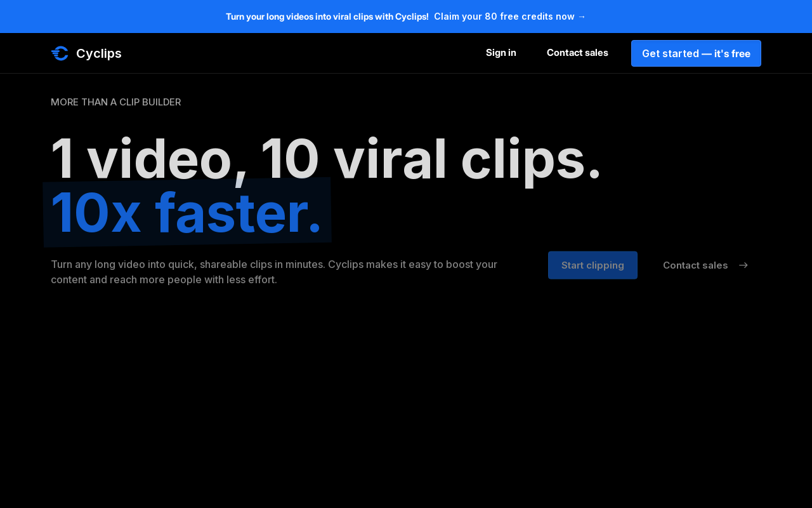The height and width of the screenshot is (508, 812).
Task: Select Contact sales in the top navigation
Action: (x=577, y=53)
